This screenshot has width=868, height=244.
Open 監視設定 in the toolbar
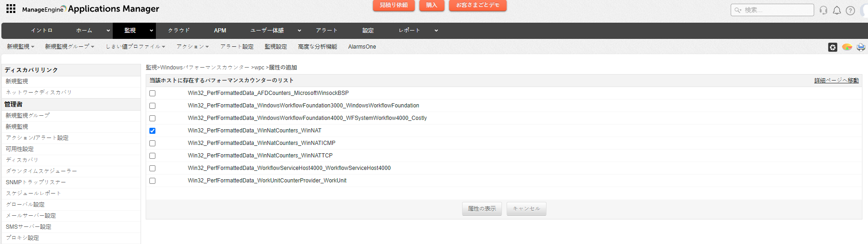click(276, 47)
